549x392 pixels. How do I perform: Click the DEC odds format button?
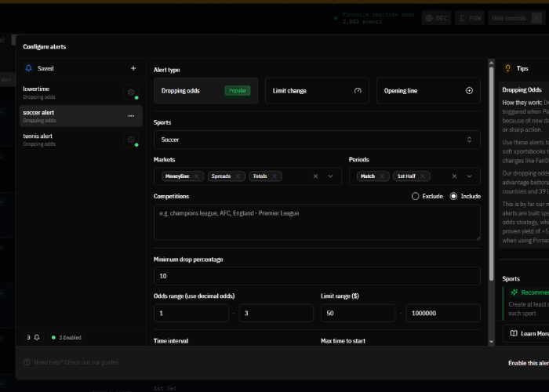436,18
